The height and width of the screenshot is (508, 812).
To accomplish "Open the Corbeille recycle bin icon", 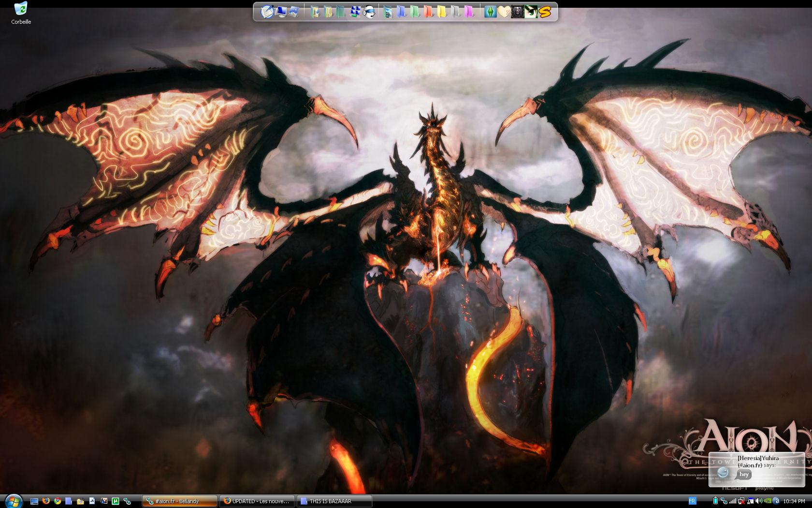I will pos(21,13).
